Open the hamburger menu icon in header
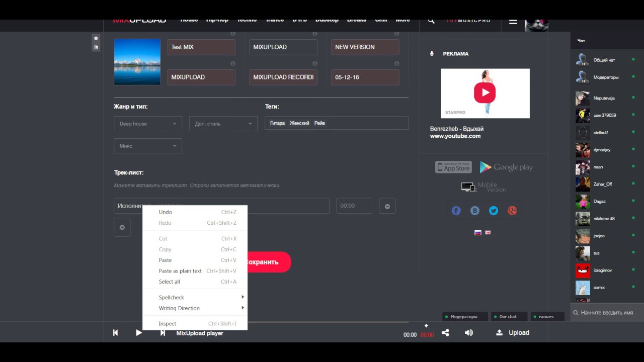Viewport: 644px width, 362px height. click(x=513, y=22)
